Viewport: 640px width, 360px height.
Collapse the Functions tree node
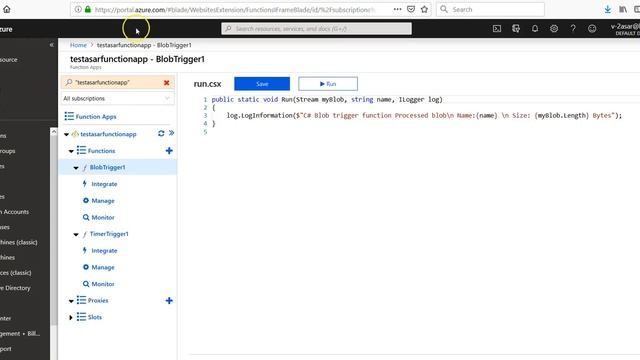[71, 151]
